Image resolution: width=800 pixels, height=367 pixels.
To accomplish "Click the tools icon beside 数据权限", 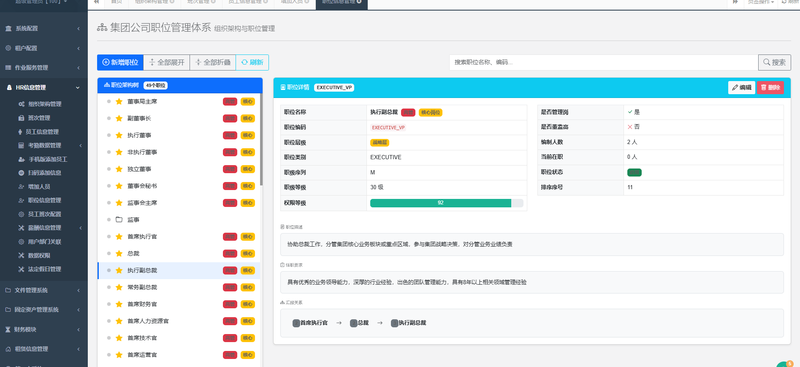I will point(21,255).
